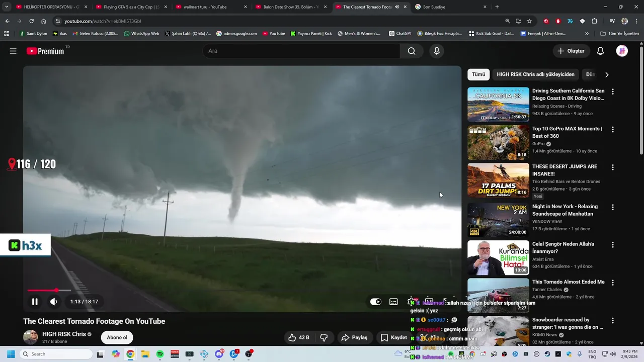Open California 8K video thumbnail
The image size is (644, 362).
498,105
